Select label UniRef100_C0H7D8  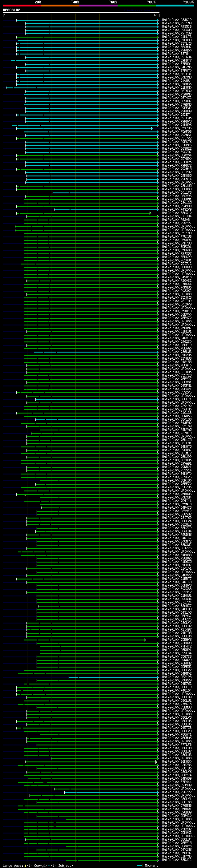(177, 243)
